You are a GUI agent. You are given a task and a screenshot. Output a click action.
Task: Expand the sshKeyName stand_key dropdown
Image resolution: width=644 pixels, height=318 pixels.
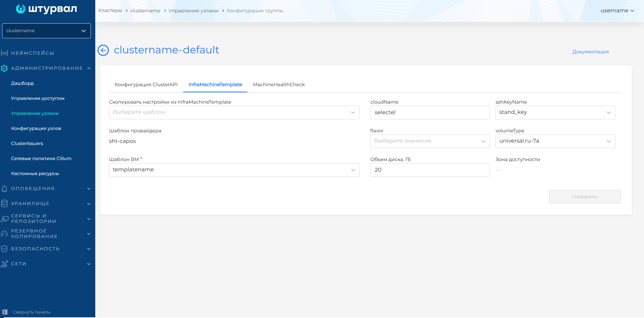(555, 112)
